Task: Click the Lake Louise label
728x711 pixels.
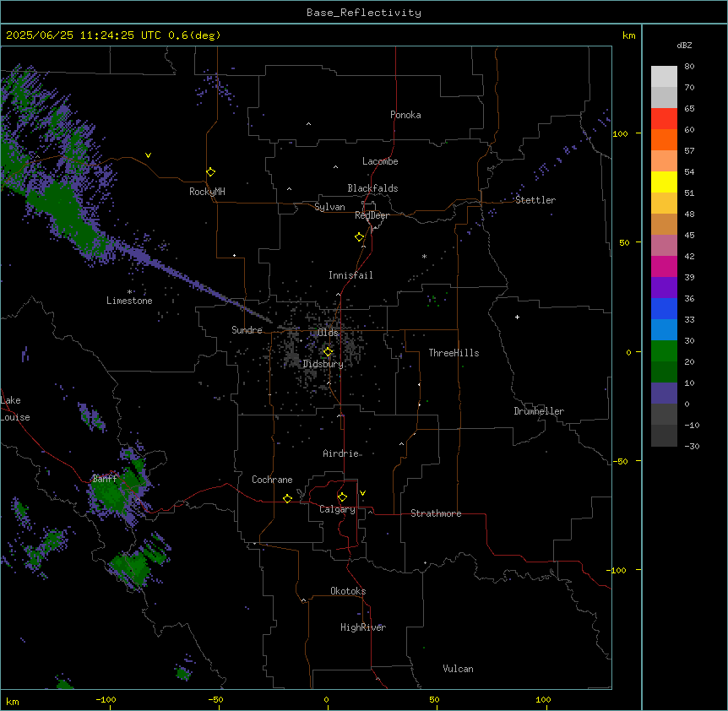Action: point(15,409)
